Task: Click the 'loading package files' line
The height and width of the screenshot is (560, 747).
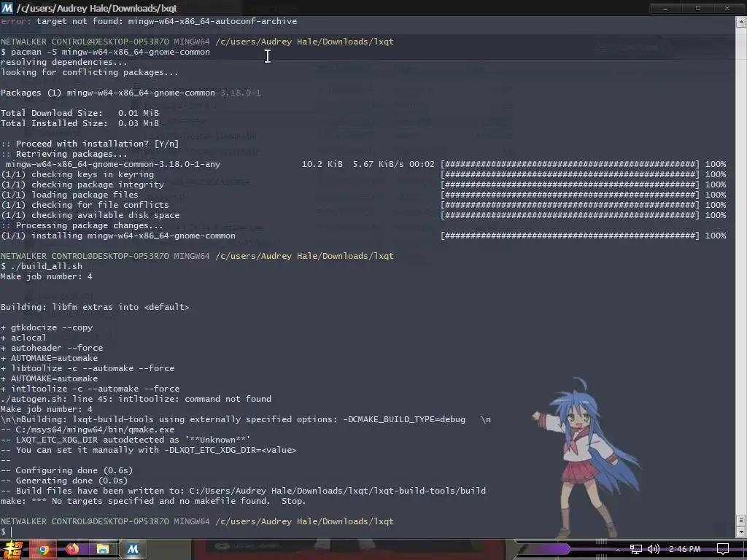Action: tap(69, 195)
